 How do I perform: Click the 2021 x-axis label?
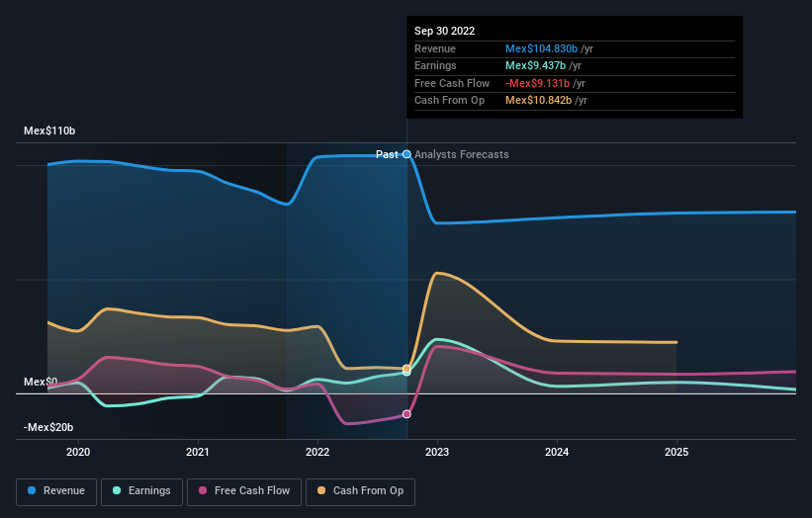(x=198, y=452)
